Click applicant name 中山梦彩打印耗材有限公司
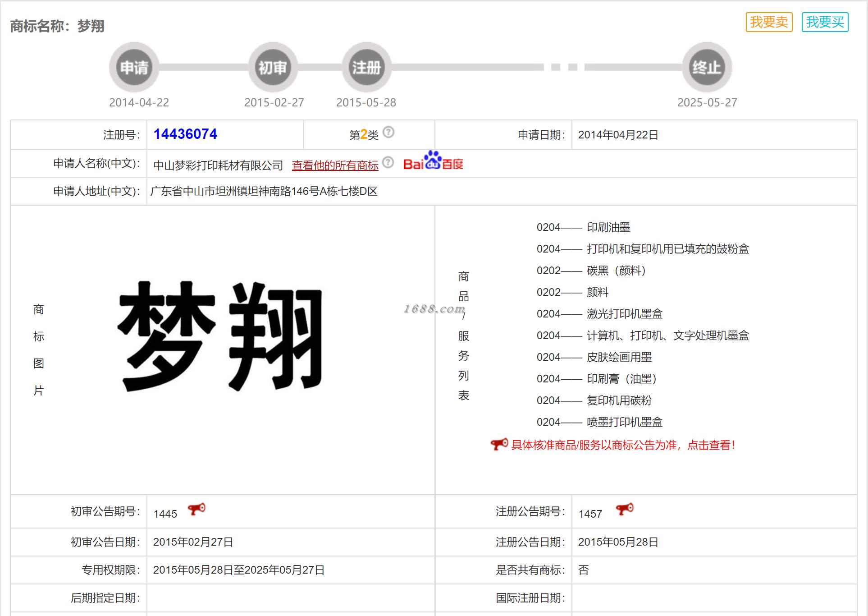This screenshot has width=868, height=616. coord(218,165)
